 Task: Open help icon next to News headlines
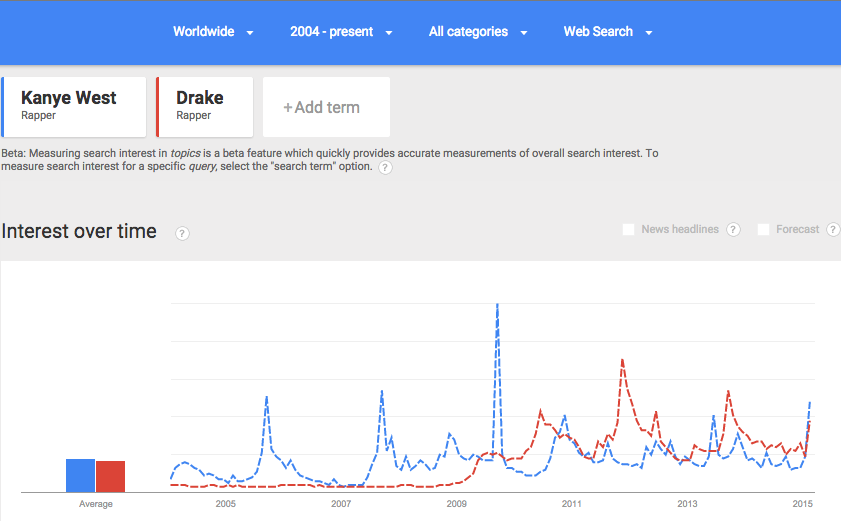(x=733, y=230)
